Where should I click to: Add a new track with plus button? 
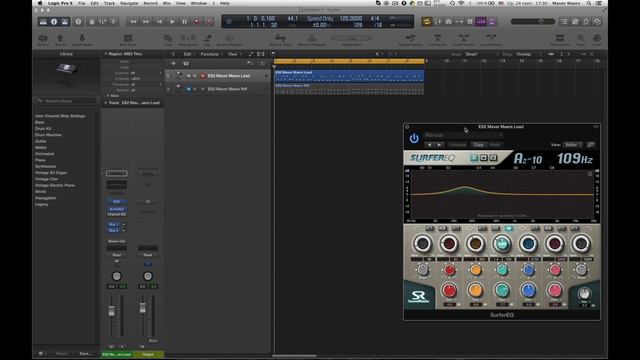(173, 64)
